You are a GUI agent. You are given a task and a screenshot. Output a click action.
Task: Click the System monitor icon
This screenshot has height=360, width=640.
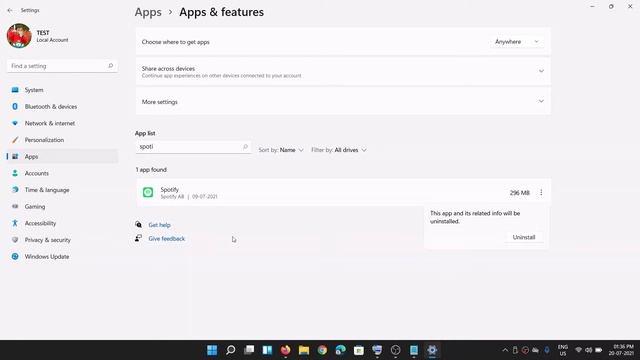coord(15,90)
